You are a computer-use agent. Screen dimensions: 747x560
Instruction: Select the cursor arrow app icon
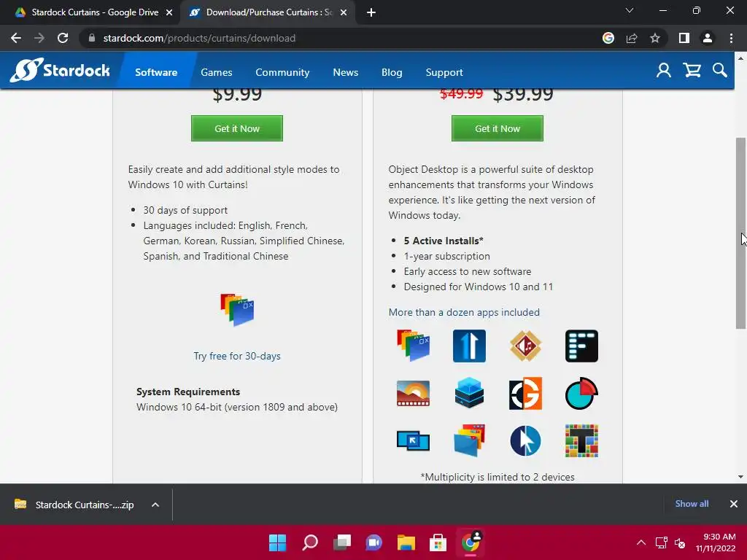(x=525, y=441)
